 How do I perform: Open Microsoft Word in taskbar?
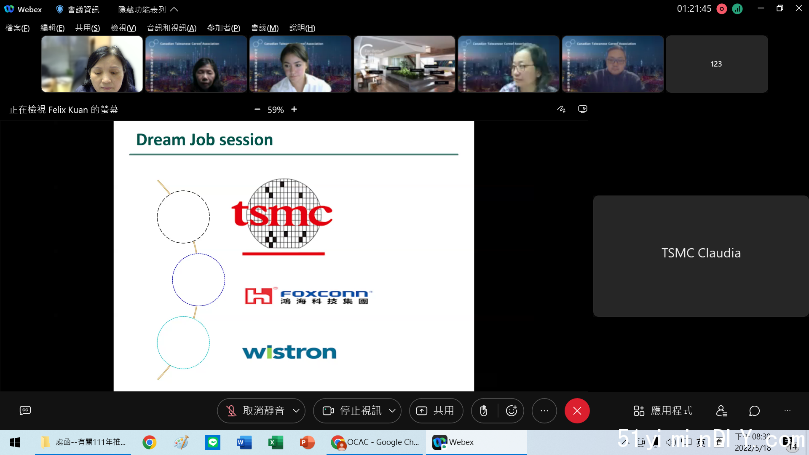coord(244,442)
